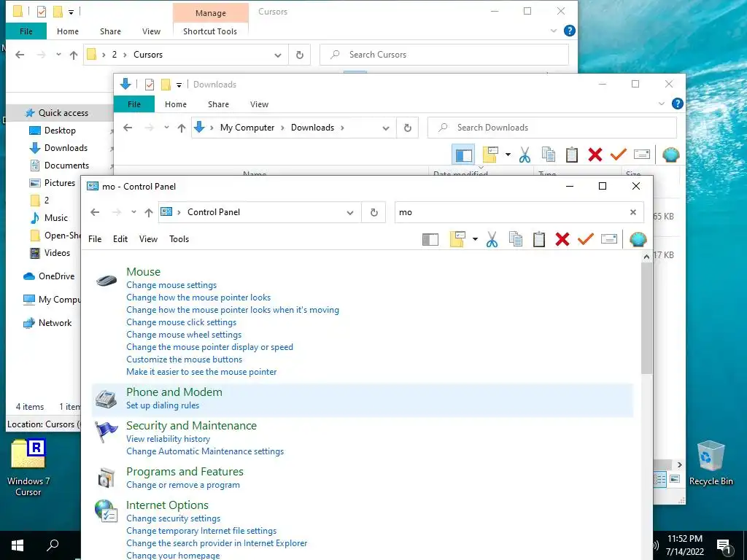Click the Copy icon in Control Panel toolbar
The width and height of the screenshot is (747, 560).
pyautogui.click(x=516, y=239)
